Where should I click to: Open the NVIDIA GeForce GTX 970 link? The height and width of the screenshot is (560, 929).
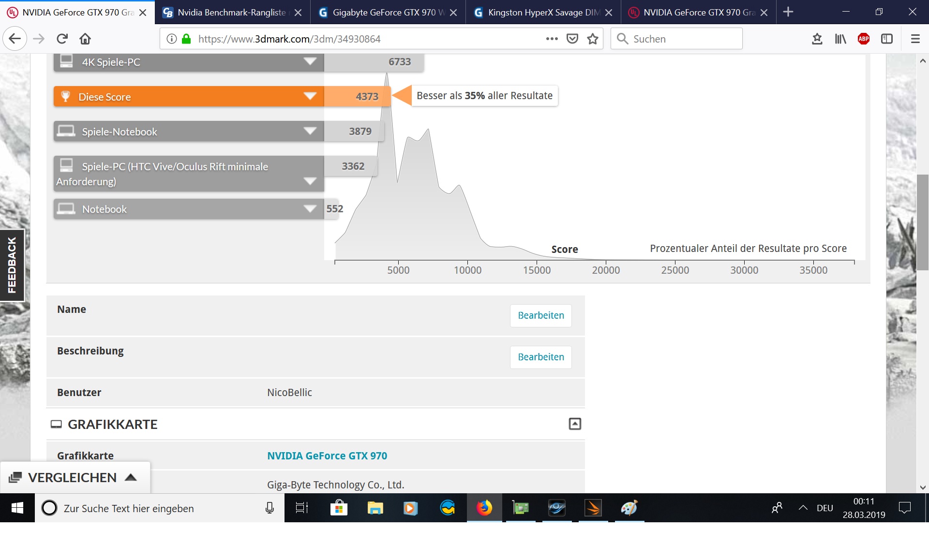(x=327, y=456)
